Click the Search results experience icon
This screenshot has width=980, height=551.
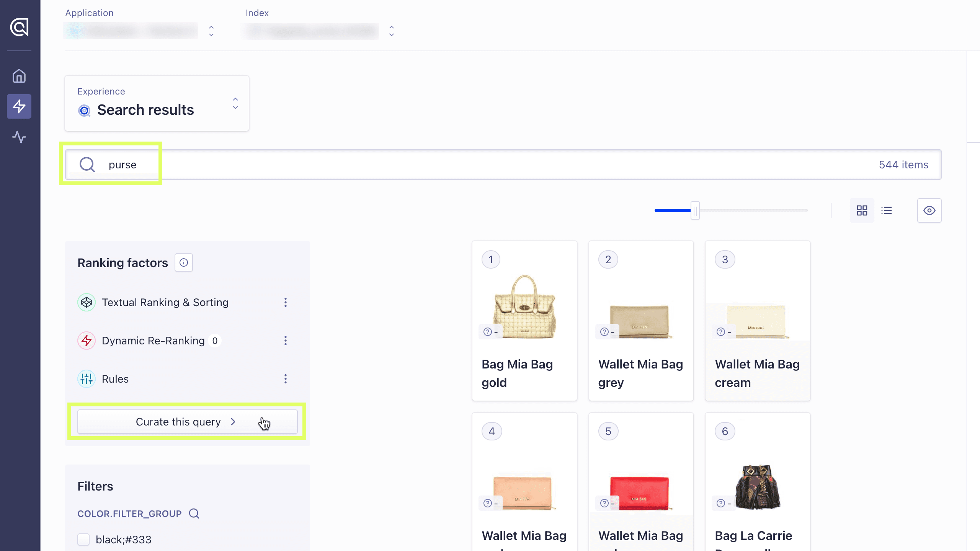click(84, 111)
